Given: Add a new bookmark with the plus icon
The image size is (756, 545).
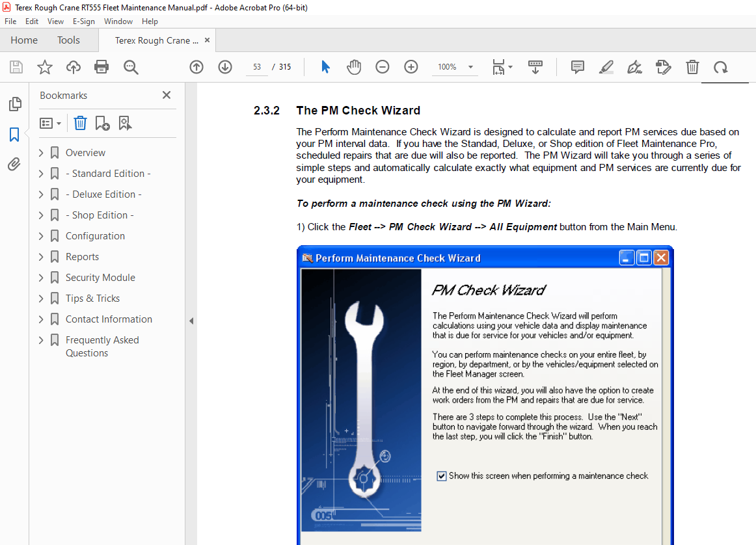Looking at the screenshot, I should tap(102, 124).
